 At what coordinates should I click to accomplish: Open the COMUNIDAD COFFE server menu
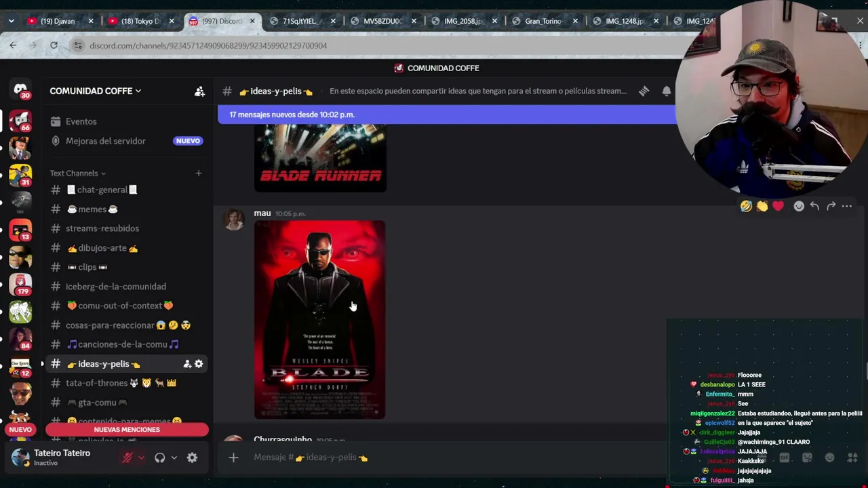coord(96,91)
